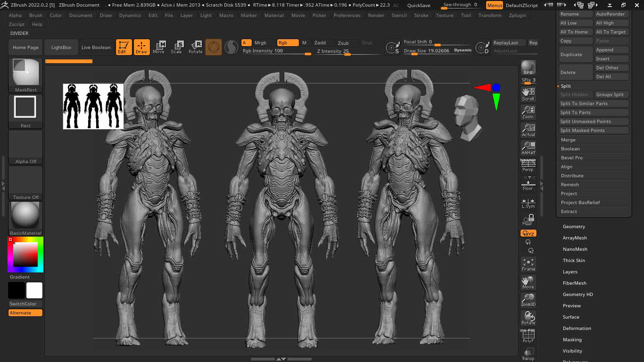This screenshot has width=644, height=362.
Task: Open the Rect stroke selector
Action: [25, 111]
